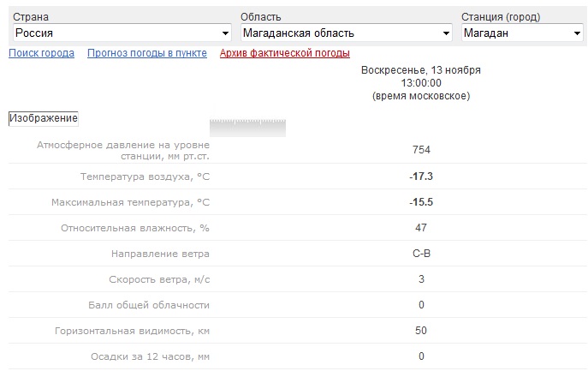Follow the Поиск города link
588x371 pixels.
[x=41, y=53]
